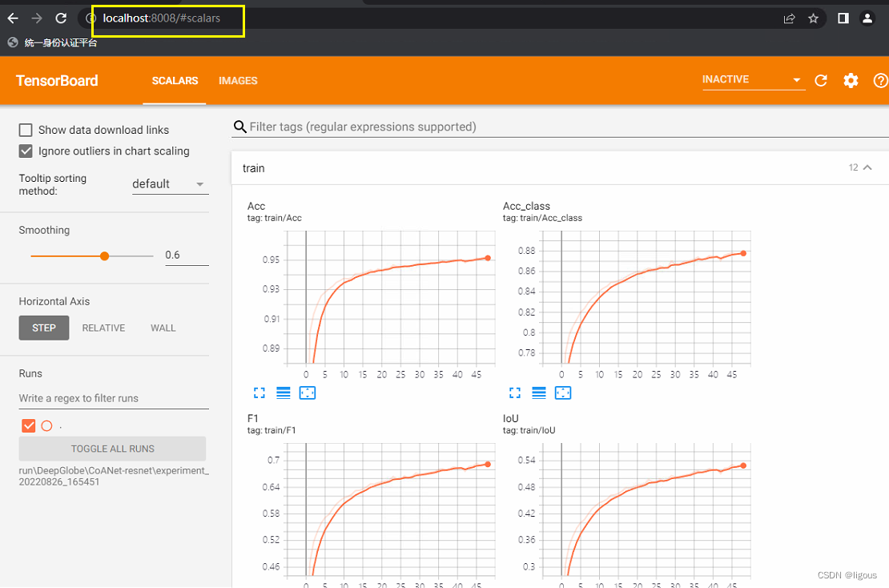
Task: Open the browser side panel icon
Action: pyautogui.click(x=843, y=18)
